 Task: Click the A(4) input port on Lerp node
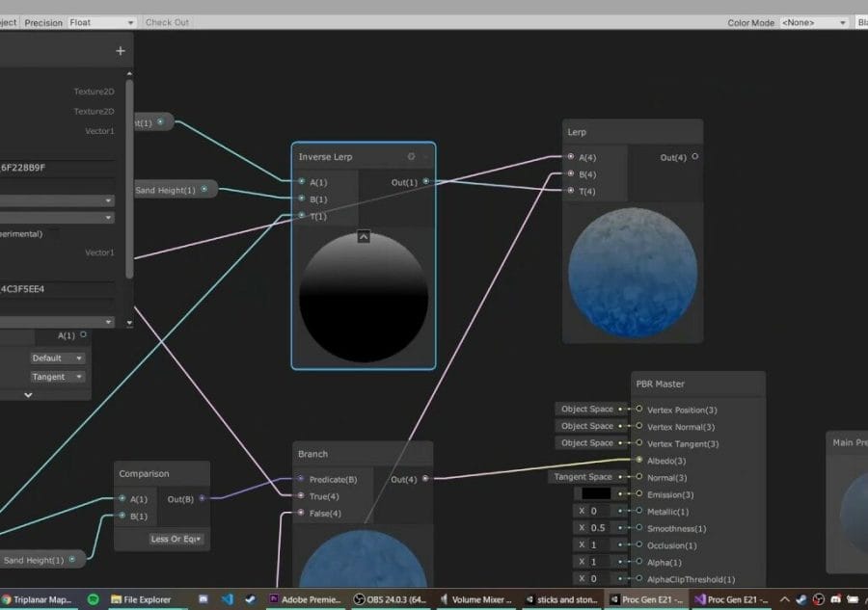569,157
